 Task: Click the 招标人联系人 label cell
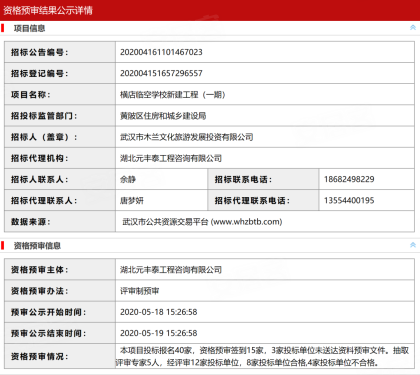60,179
